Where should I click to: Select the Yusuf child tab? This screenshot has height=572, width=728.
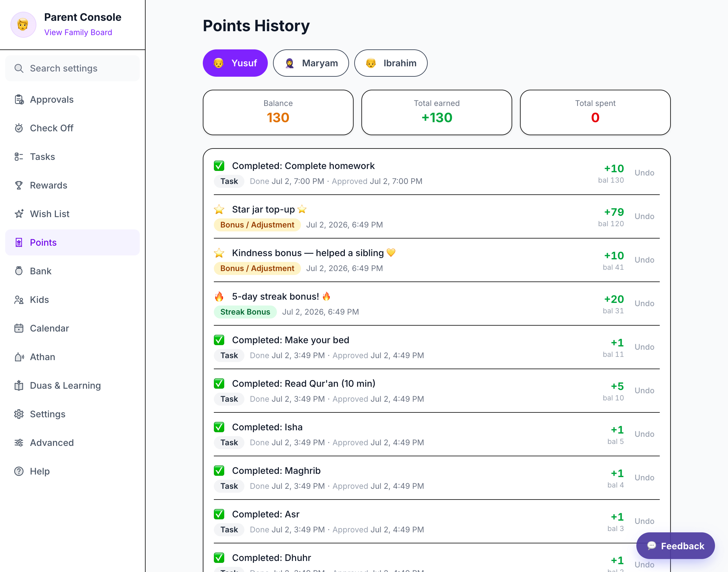235,63
